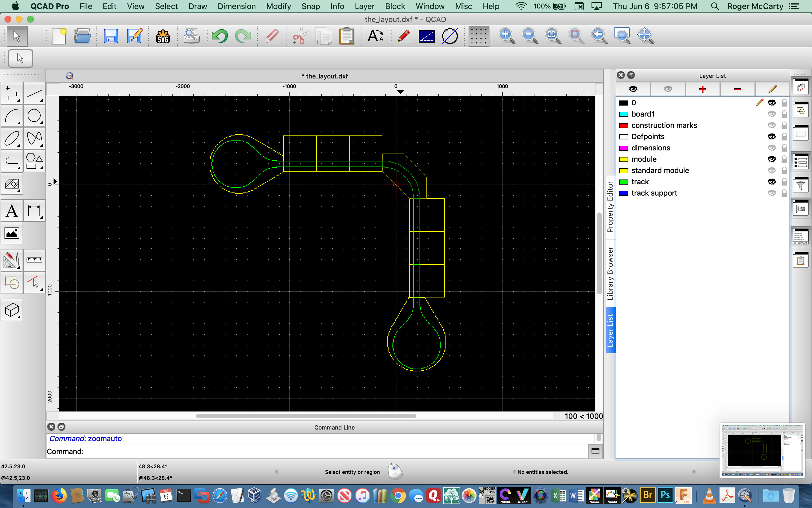This screenshot has width=812, height=508.
Task: Switch to the Library Browser tab
Action: tap(610, 273)
